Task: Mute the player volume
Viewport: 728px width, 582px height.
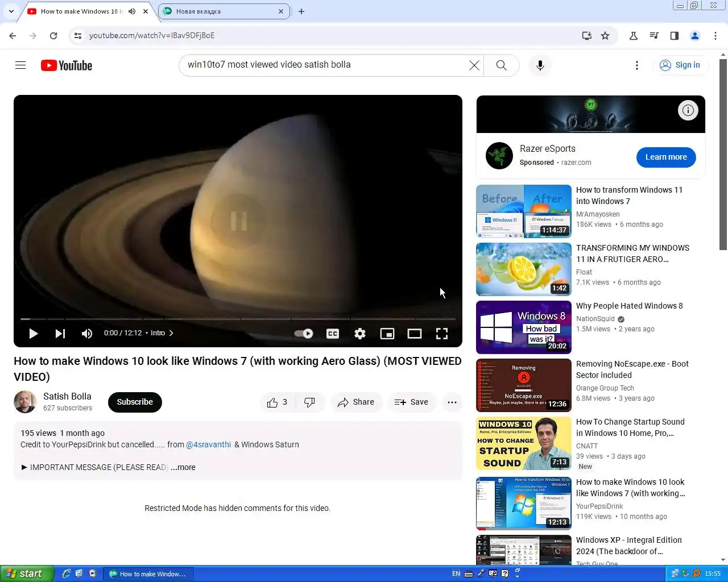Action: click(x=87, y=334)
